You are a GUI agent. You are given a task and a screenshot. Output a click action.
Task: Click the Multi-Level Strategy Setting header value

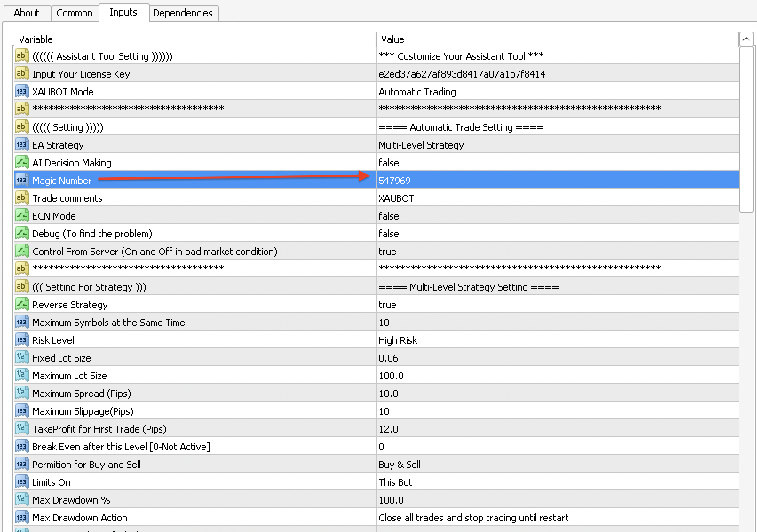[468, 287]
